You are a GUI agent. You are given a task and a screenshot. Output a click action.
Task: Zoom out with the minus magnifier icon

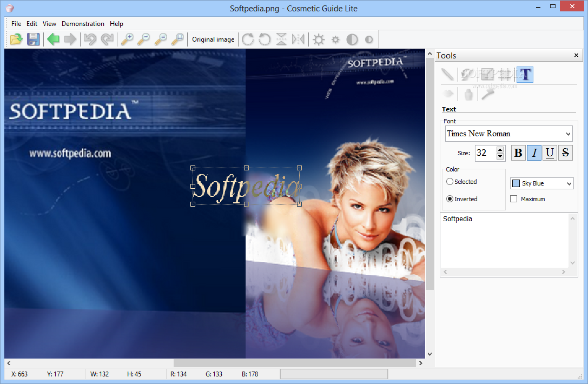coord(144,39)
